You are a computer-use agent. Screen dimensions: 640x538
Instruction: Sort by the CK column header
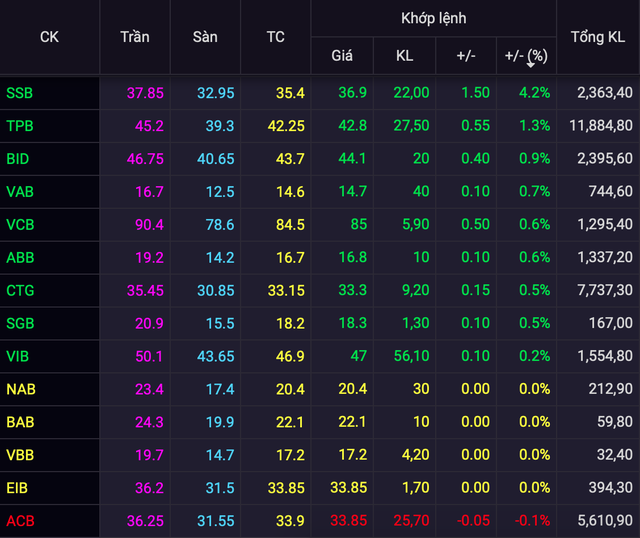click(49, 37)
